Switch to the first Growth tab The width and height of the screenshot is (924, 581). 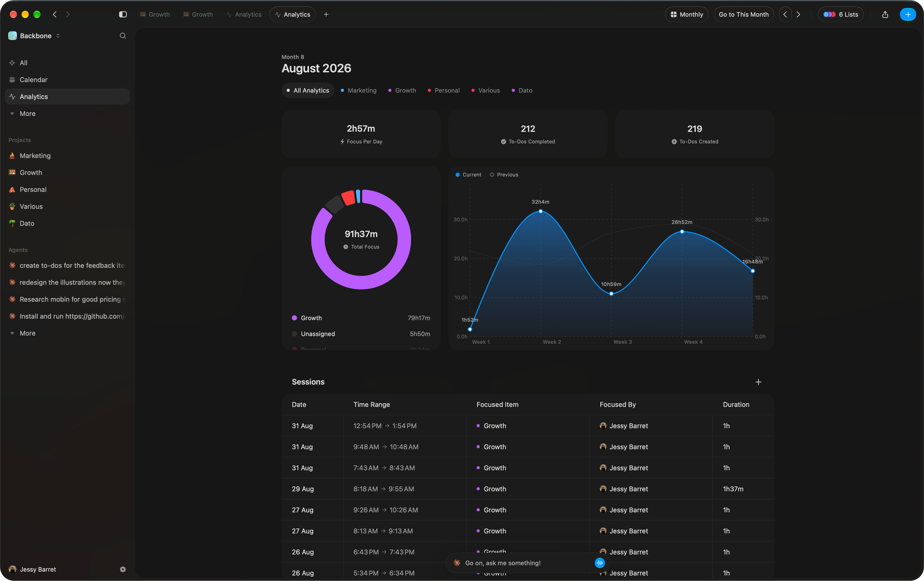pos(155,15)
